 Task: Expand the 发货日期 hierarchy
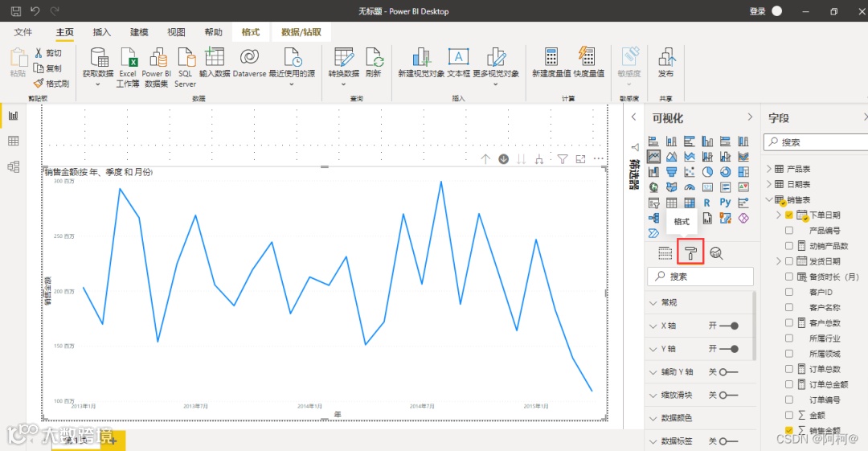point(779,261)
